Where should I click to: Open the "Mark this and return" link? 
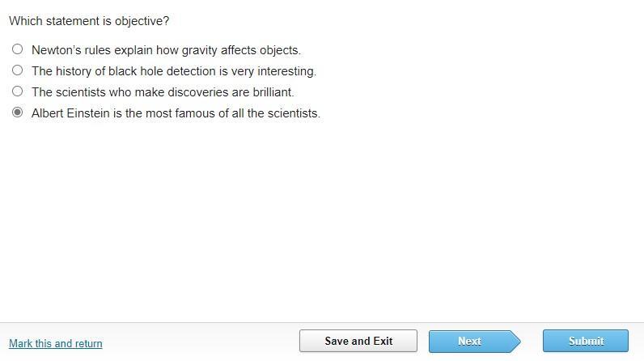[x=56, y=343]
